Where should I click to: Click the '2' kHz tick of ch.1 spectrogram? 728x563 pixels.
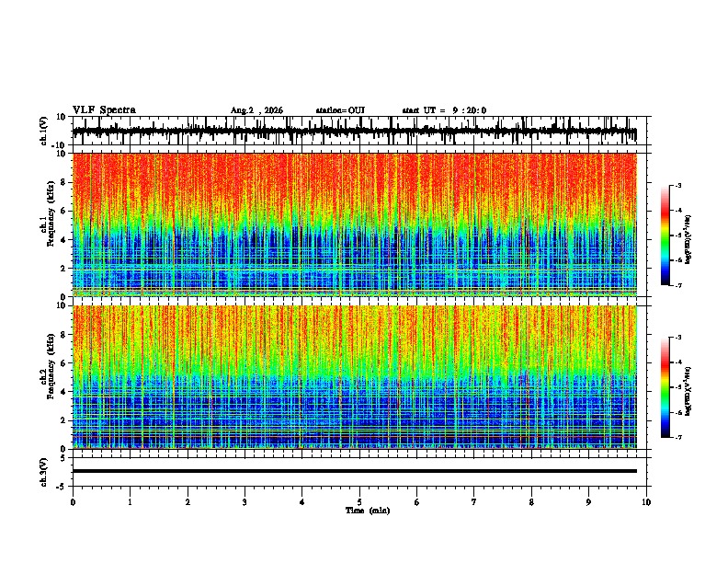tap(63, 268)
